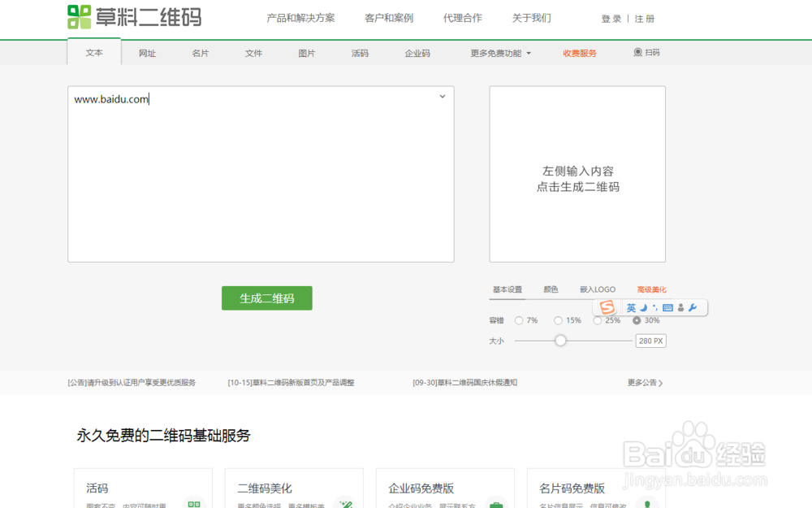812x508 pixels.
Task: Click the green icon in 二维码美化 card
Action: point(345,503)
